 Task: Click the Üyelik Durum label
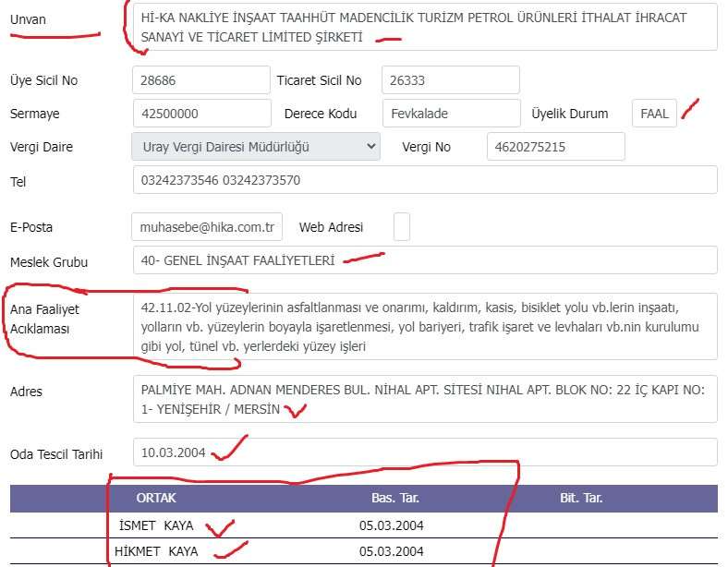[x=570, y=114]
